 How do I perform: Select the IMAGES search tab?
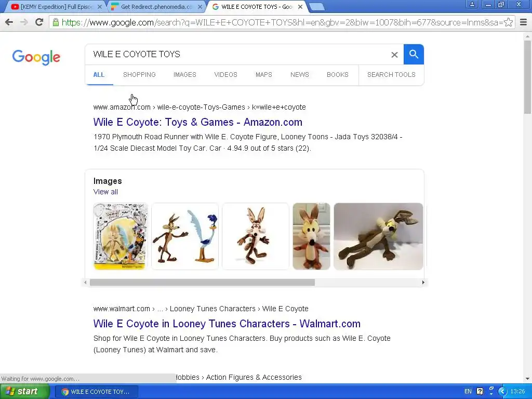click(x=185, y=75)
